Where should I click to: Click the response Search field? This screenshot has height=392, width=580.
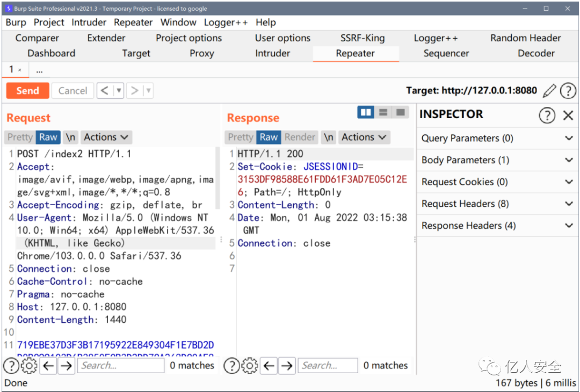(328, 366)
